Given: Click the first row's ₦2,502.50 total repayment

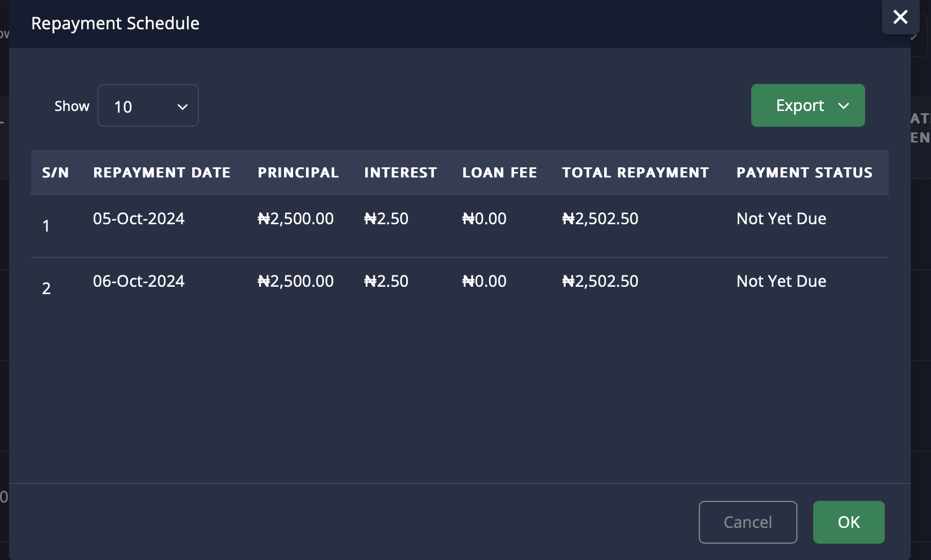Looking at the screenshot, I should 600,219.
